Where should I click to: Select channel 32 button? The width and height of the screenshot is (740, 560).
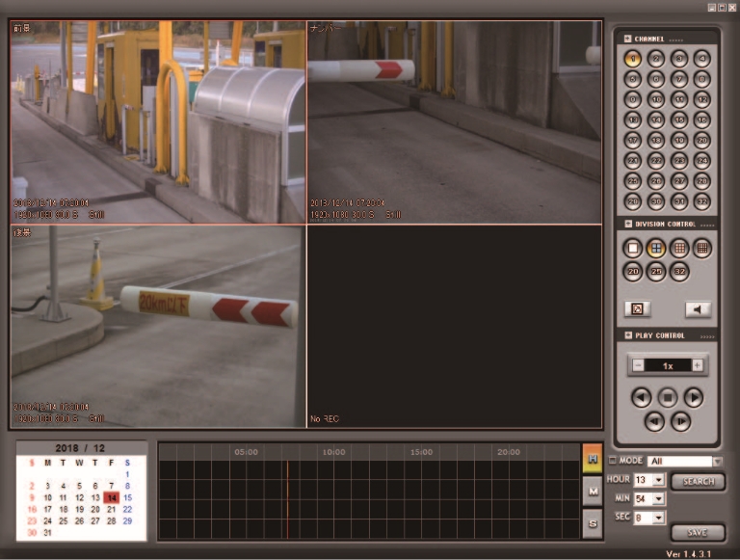(702, 200)
